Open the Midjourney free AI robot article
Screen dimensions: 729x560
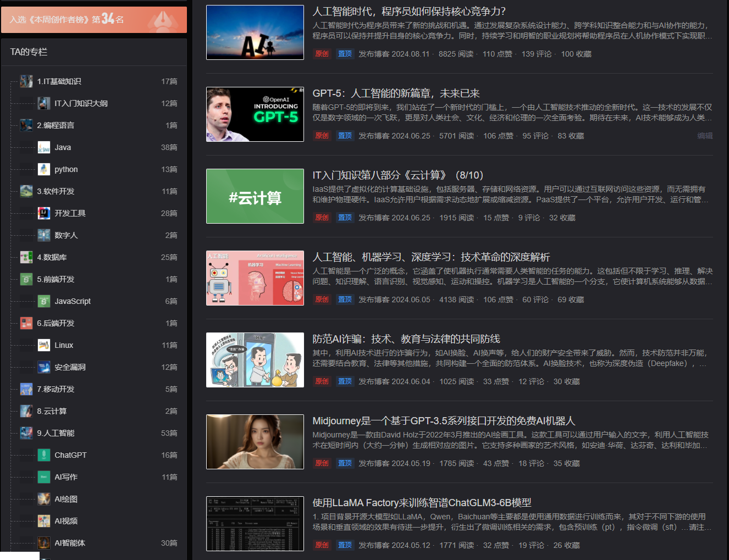444,421
